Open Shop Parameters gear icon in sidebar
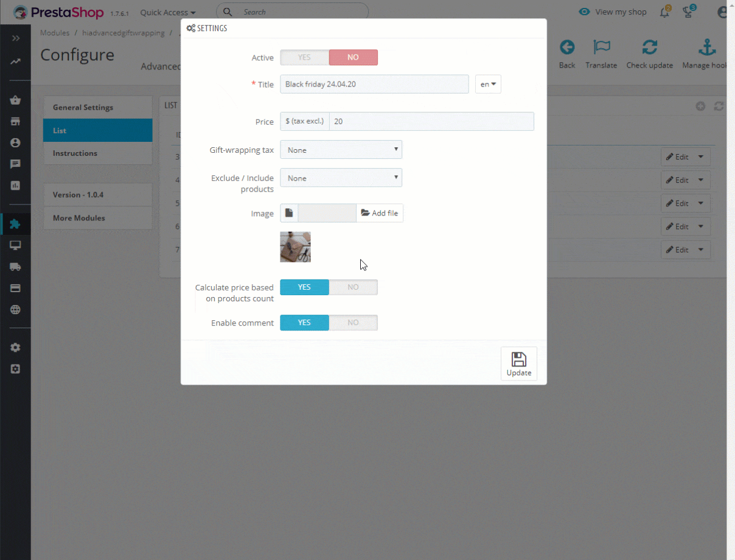This screenshot has height=560, width=735. tap(15, 348)
